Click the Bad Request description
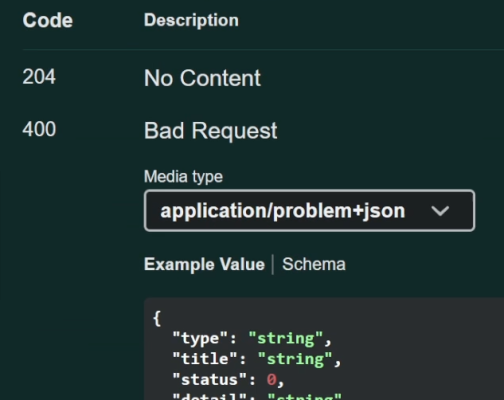This screenshot has height=400, width=504. click(x=210, y=131)
